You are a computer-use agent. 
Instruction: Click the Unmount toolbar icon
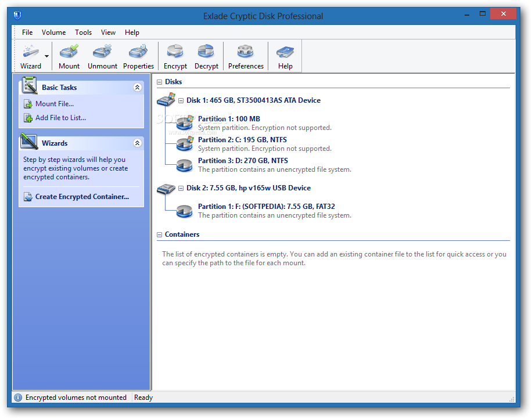click(x=102, y=56)
